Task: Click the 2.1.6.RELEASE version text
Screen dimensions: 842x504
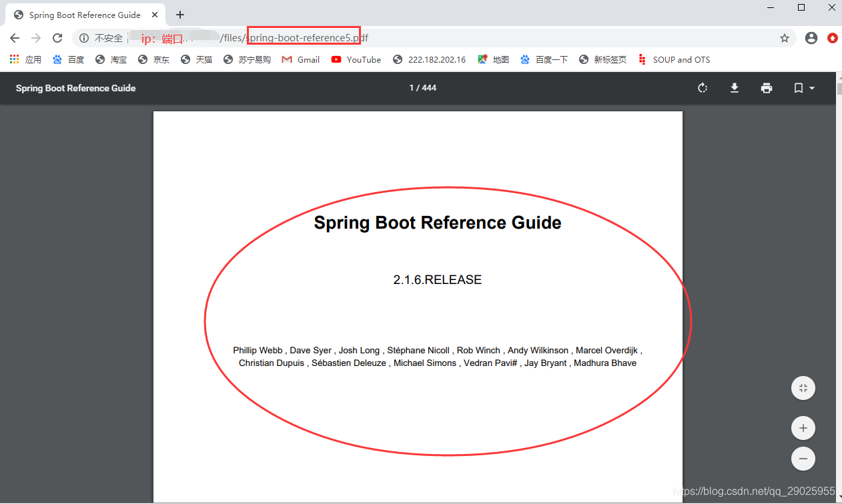Action: pyautogui.click(x=438, y=280)
